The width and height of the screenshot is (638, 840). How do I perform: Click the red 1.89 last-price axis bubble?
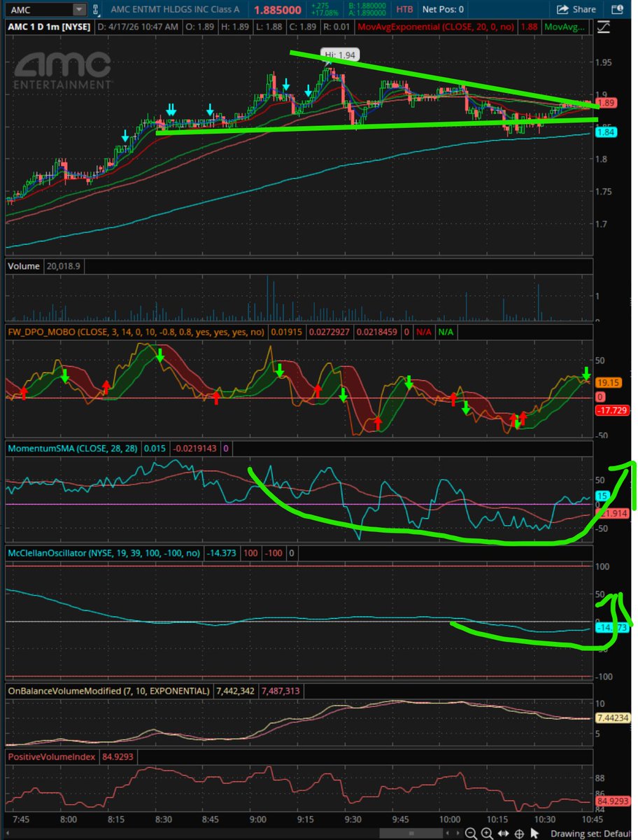(x=605, y=102)
